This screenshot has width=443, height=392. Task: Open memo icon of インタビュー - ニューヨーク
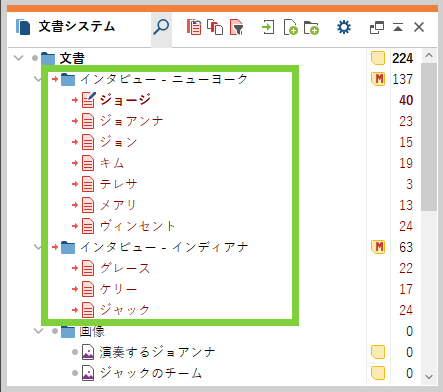coord(378,79)
